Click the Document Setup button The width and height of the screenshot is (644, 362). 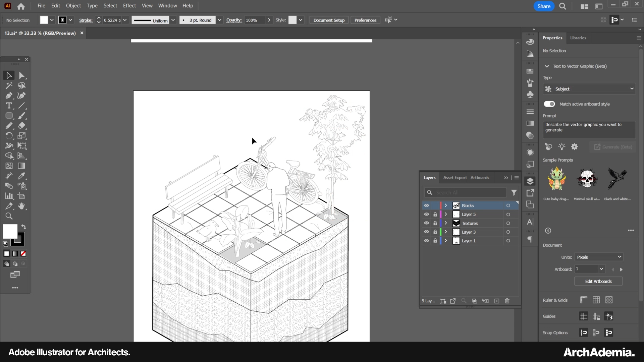pyautogui.click(x=329, y=20)
